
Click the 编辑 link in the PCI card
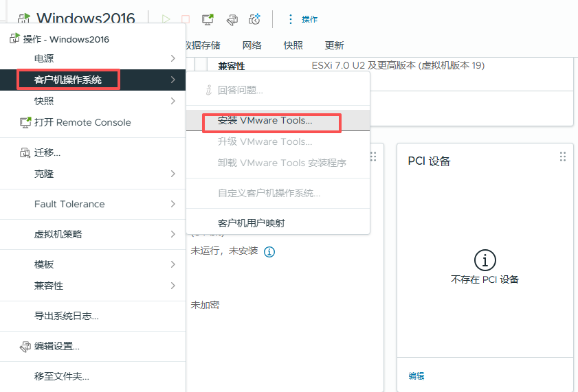416,376
